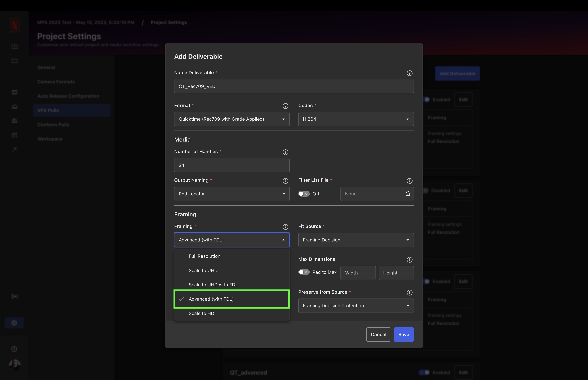Click the help question mark sidebar icon
Screen dimensions: 588x380
(x=14, y=349)
